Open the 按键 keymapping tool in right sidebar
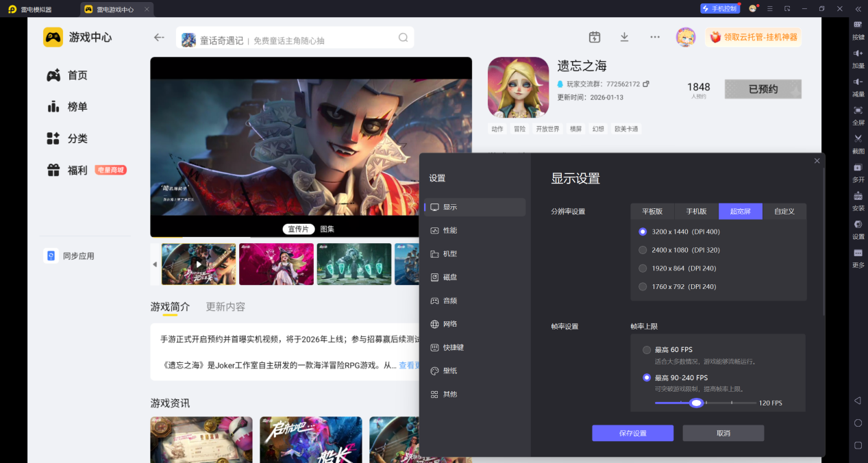 click(858, 29)
